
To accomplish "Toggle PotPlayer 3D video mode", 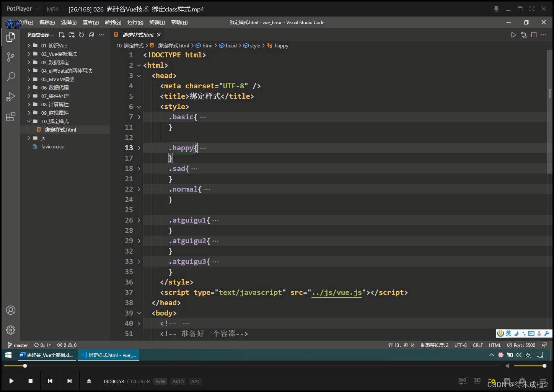I will [x=477, y=381].
